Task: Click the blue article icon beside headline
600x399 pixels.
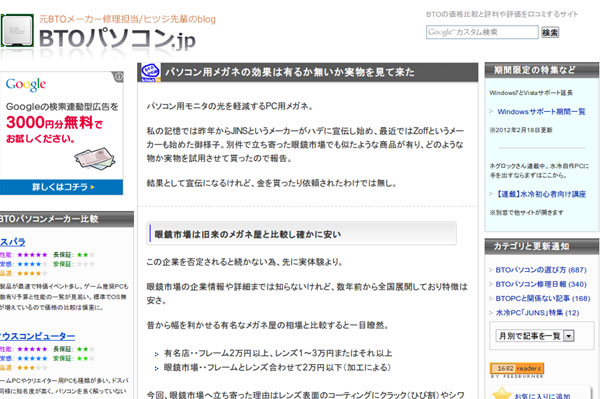Action: coord(150,72)
